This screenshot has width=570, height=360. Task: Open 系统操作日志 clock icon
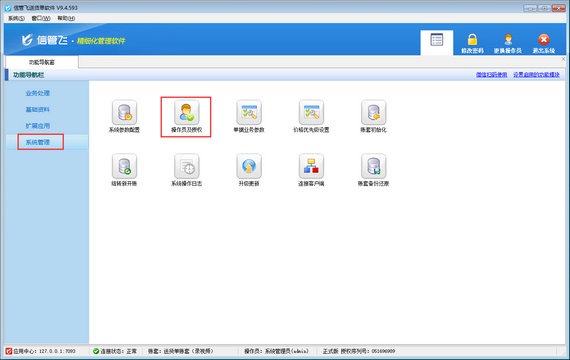pyautogui.click(x=186, y=166)
